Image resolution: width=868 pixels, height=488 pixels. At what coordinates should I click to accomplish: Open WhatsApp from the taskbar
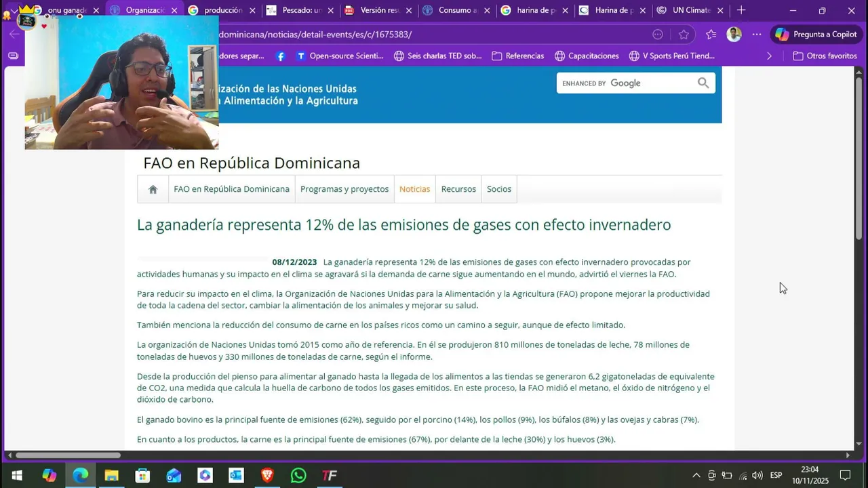point(298,475)
